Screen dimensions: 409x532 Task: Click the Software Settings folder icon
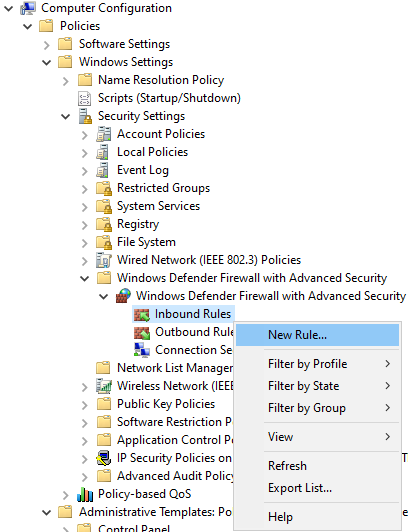click(x=65, y=44)
